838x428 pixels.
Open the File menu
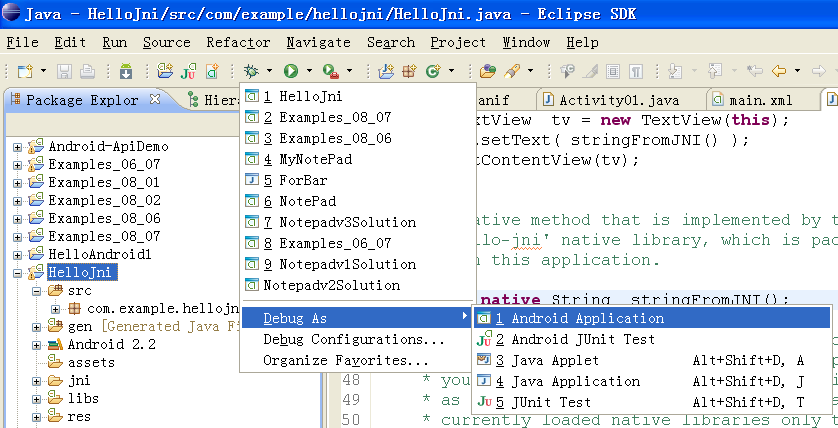pos(22,42)
